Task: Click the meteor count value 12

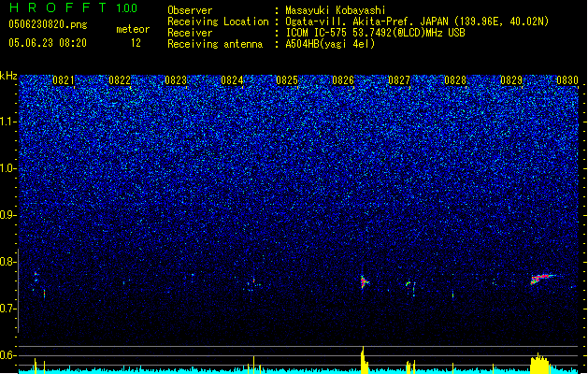Action: (x=136, y=43)
